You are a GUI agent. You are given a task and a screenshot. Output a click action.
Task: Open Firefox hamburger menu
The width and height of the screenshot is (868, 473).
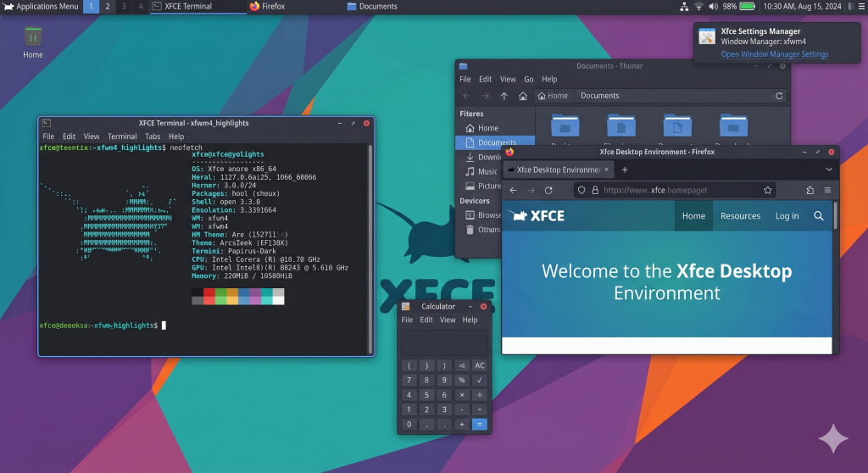click(827, 190)
